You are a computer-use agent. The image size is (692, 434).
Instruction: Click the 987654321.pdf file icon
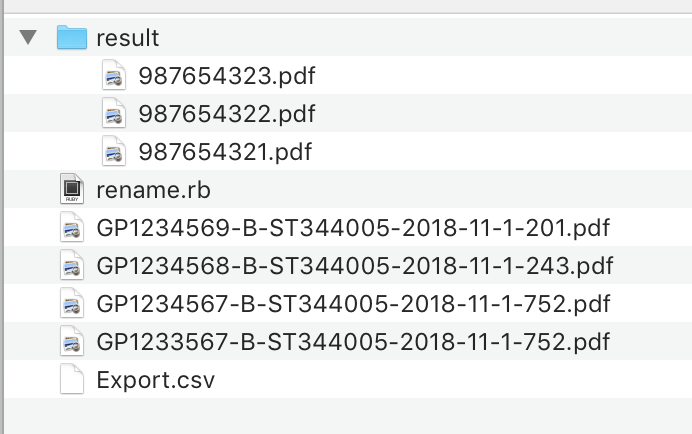pos(114,152)
